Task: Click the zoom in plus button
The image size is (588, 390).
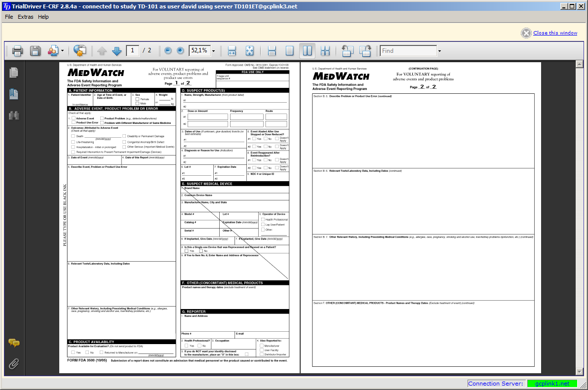Action: (180, 51)
